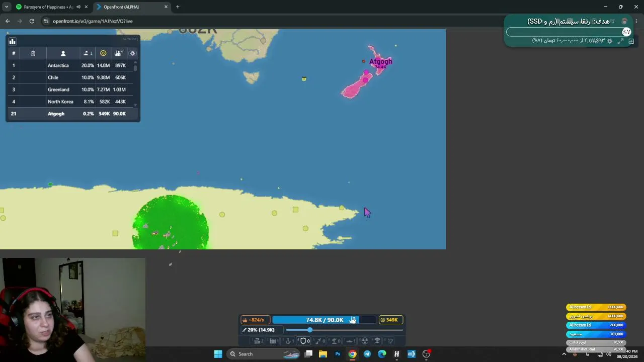Click the donation goal progress bar
The width and height of the screenshot is (644, 362).
tap(569, 32)
